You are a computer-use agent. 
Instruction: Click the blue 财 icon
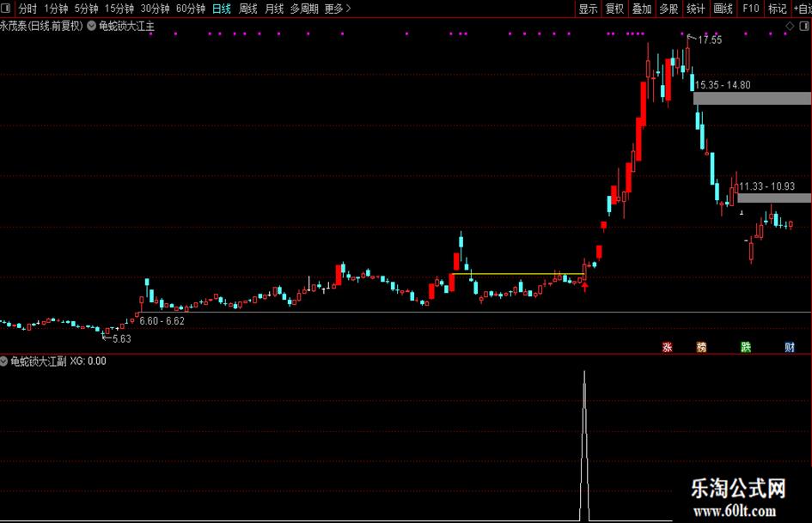pos(789,347)
